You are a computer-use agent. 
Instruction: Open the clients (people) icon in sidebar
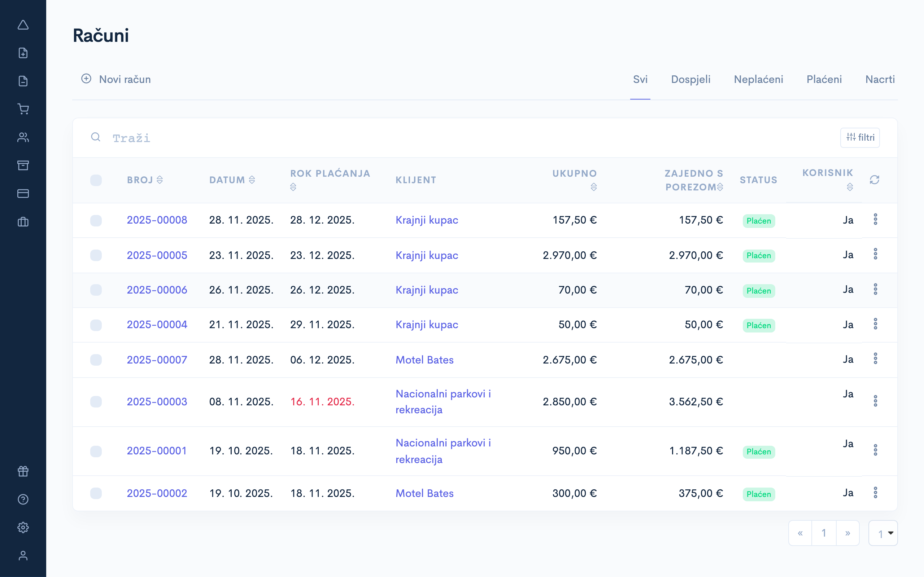click(23, 137)
